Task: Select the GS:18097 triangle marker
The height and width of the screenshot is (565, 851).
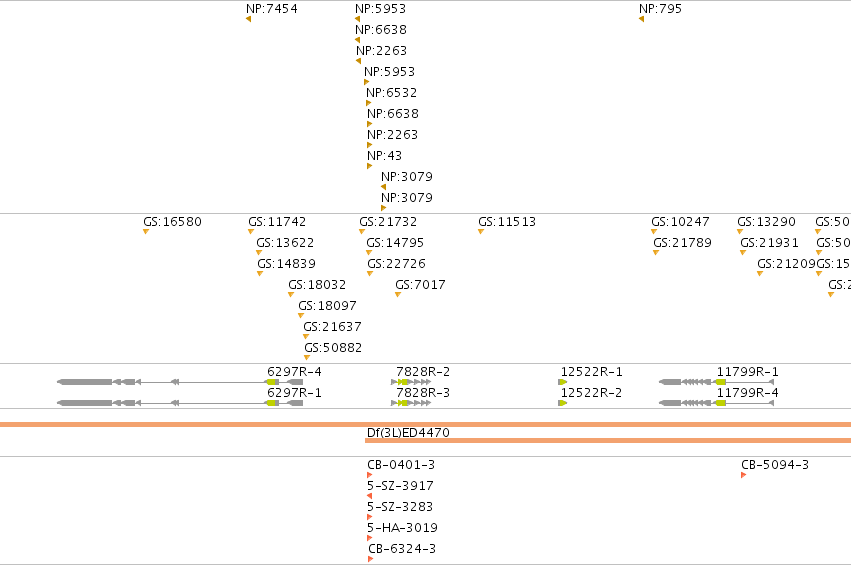Action: coord(301,316)
